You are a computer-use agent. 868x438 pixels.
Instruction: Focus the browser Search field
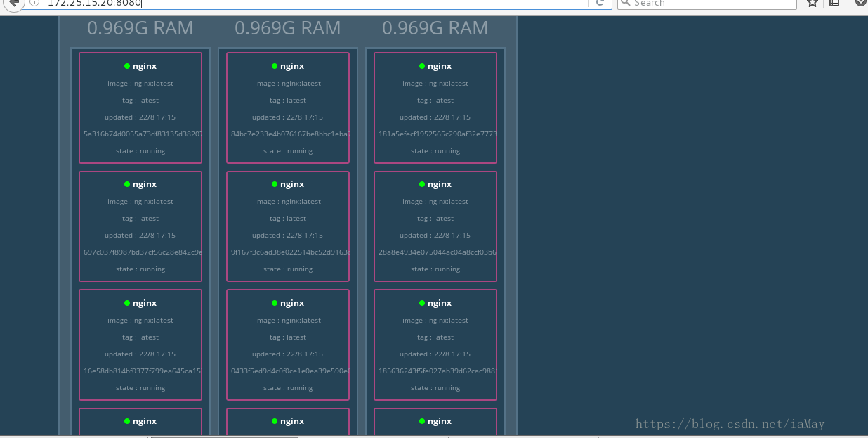pos(706,3)
